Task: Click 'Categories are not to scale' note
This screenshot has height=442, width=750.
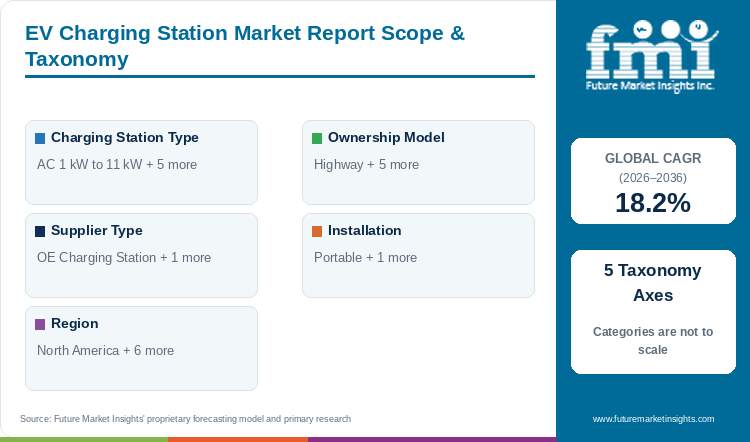Action: coord(653,341)
